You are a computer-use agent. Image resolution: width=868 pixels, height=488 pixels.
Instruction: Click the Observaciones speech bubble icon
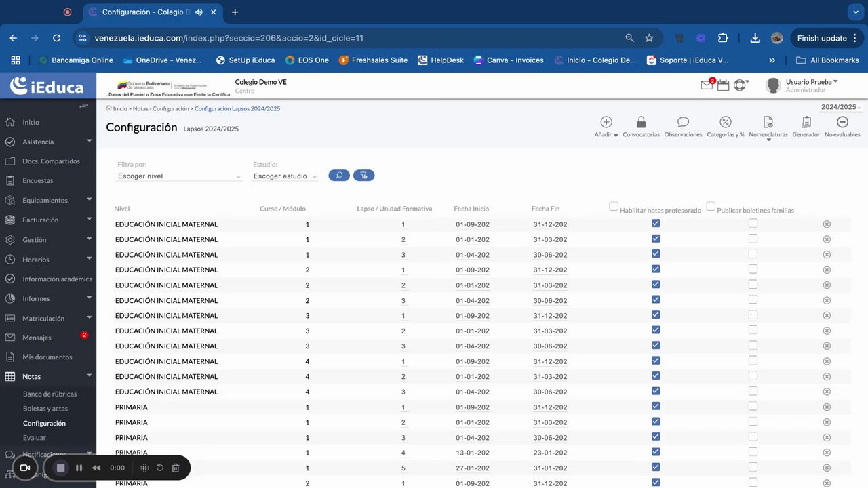pos(683,123)
